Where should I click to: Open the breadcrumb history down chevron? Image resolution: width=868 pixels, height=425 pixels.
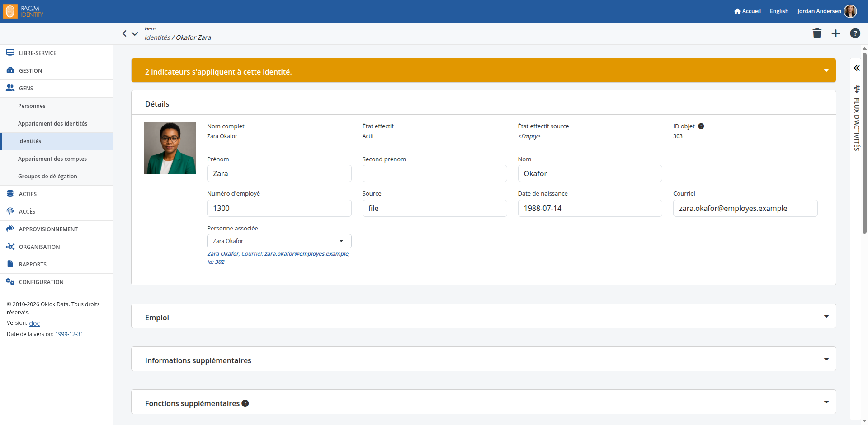[135, 33]
